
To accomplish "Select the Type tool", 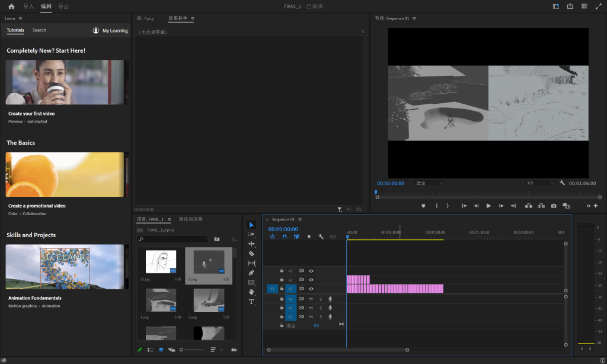I will 251,302.
